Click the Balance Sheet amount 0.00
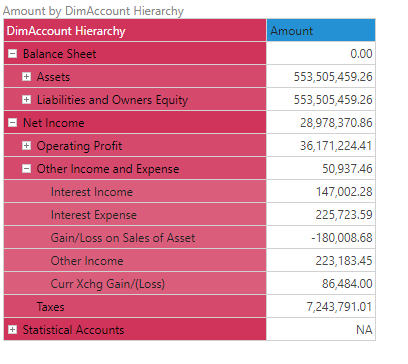This screenshot has width=408, height=364. [x=361, y=54]
